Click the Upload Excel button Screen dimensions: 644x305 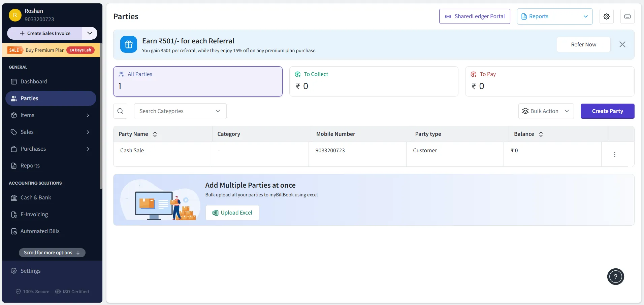pyautogui.click(x=232, y=213)
